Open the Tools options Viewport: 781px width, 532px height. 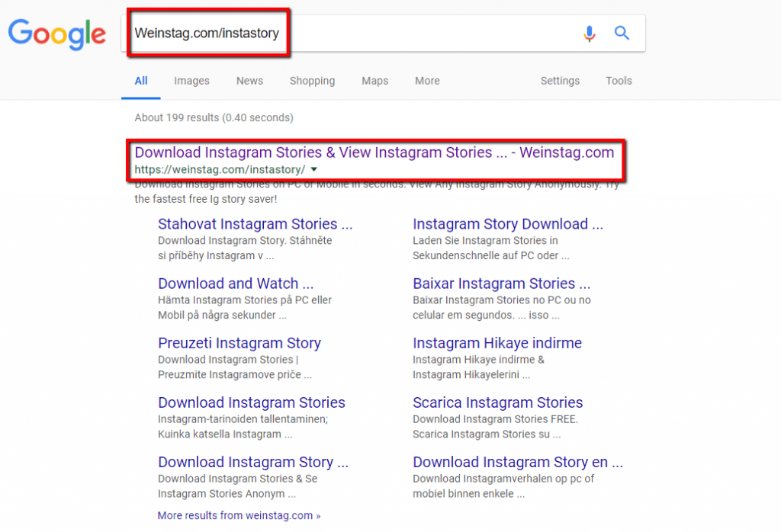point(619,81)
